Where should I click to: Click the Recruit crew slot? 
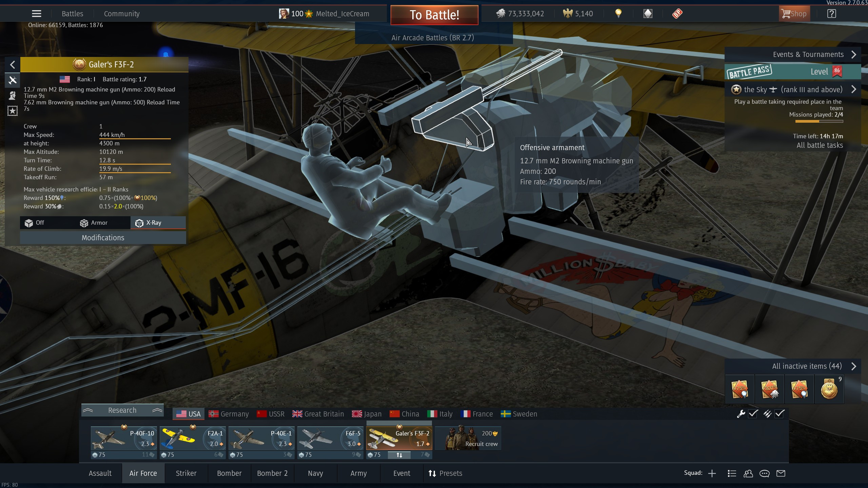click(468, 439)
